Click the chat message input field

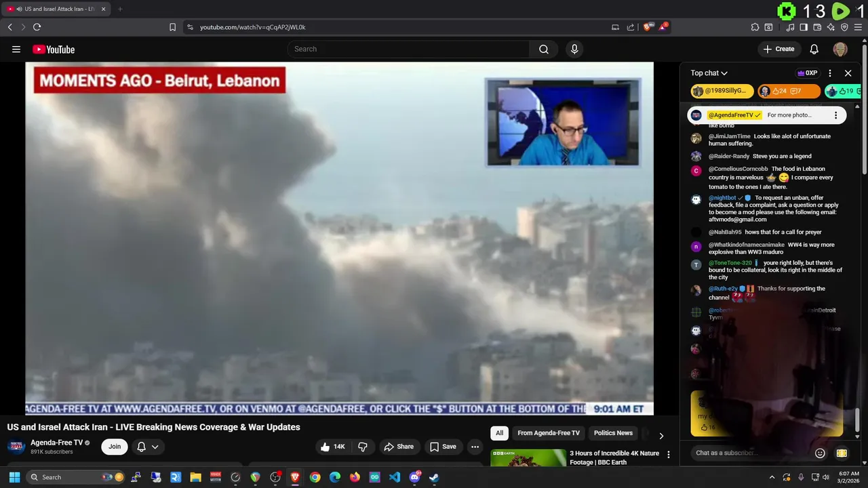[751, 453]
